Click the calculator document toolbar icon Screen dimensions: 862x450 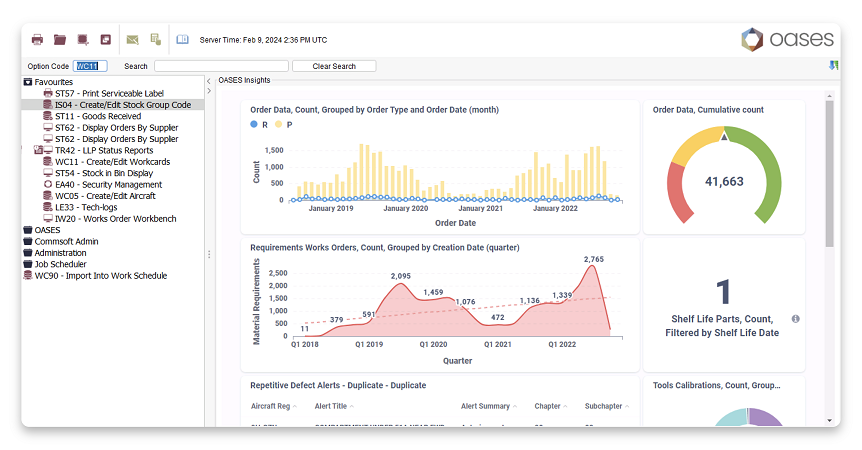(x=156, y=40)
